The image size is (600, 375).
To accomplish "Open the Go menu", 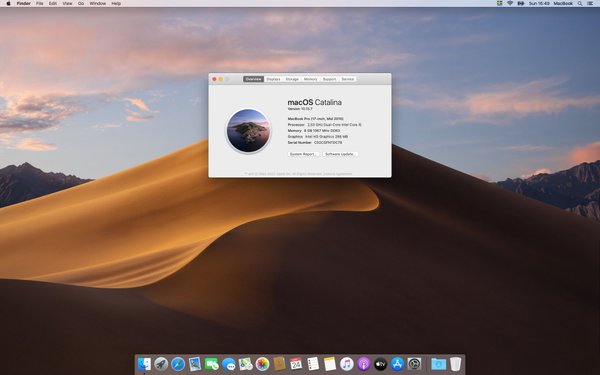I will [81, 3].
